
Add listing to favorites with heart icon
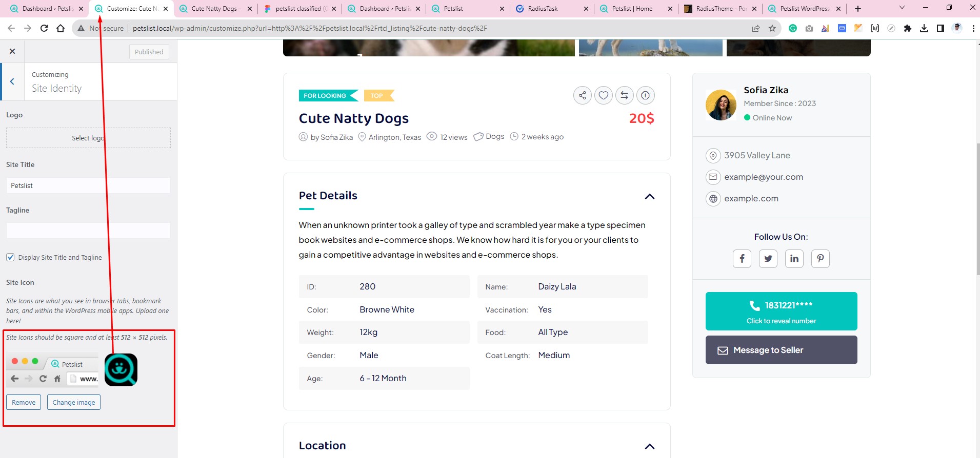click(x=604, y=95)
